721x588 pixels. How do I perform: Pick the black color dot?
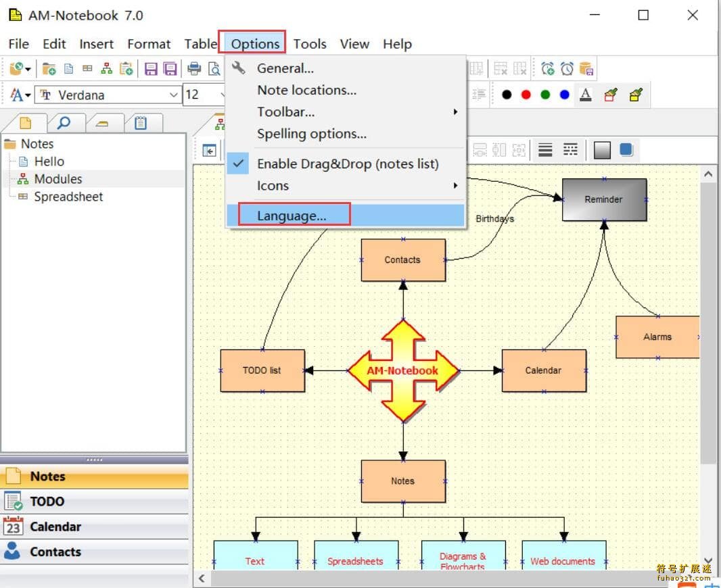507,95
